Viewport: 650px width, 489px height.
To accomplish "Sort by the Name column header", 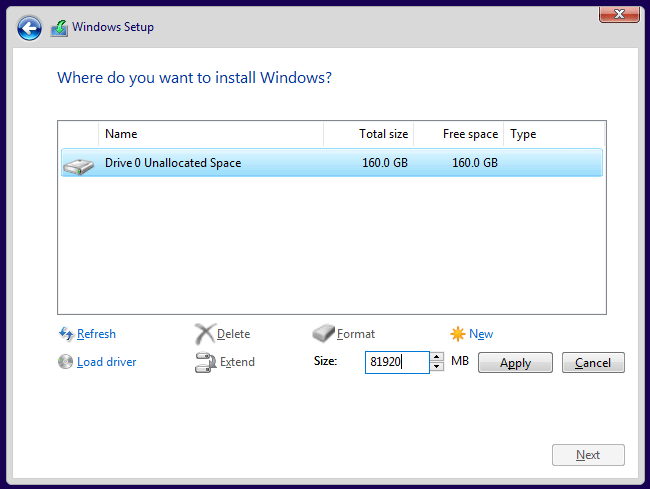I will [x=210, y=134].
